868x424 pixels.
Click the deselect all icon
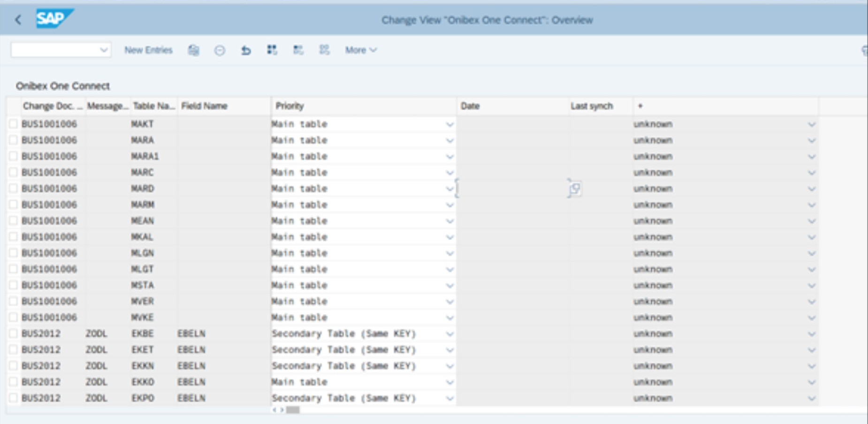(325, 50)
